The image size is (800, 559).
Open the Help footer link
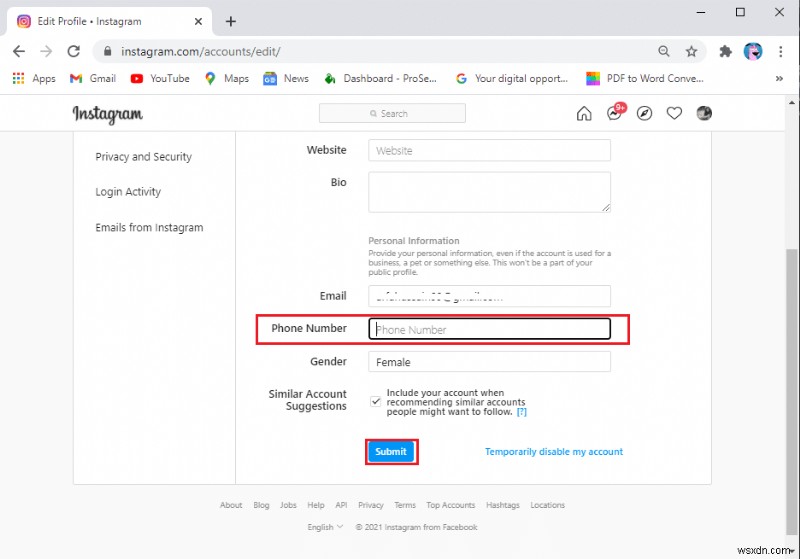click(316, 505)
